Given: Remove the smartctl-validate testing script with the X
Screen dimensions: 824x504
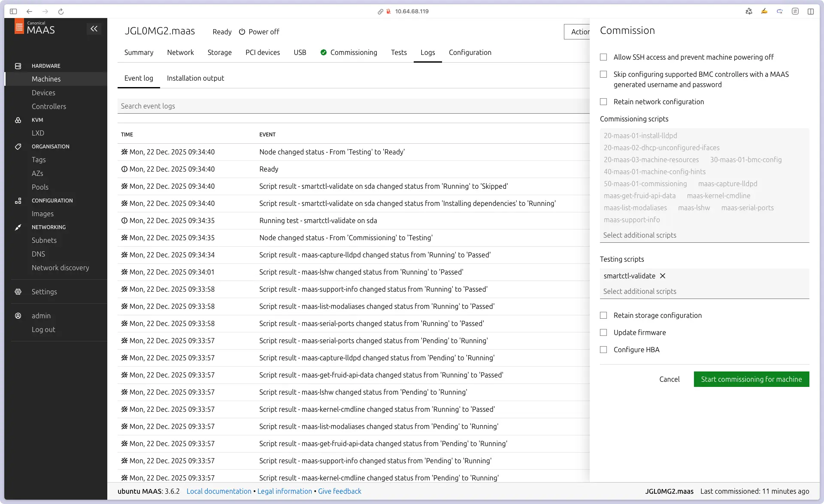Looking at the screenshot, I should coord(663,276).
